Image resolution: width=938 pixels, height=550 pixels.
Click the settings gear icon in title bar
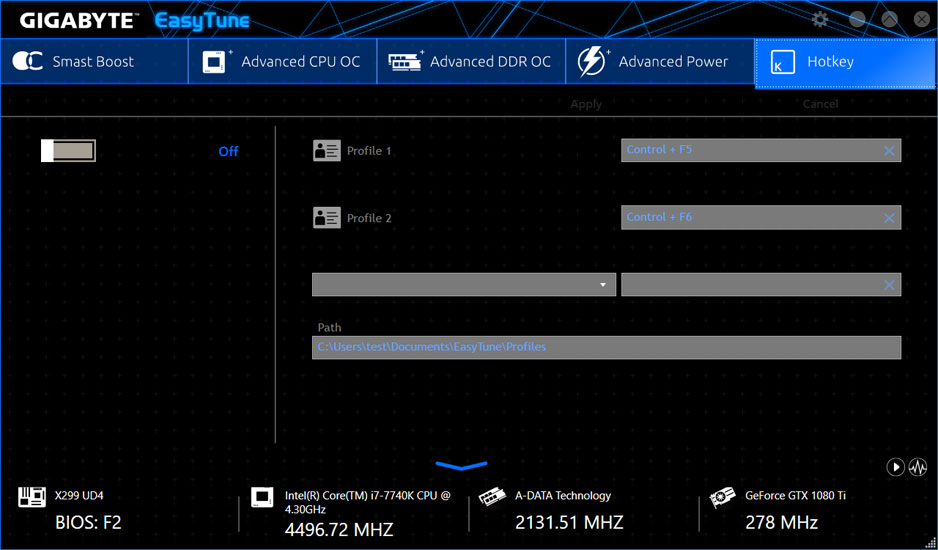(x=820, y=19)
